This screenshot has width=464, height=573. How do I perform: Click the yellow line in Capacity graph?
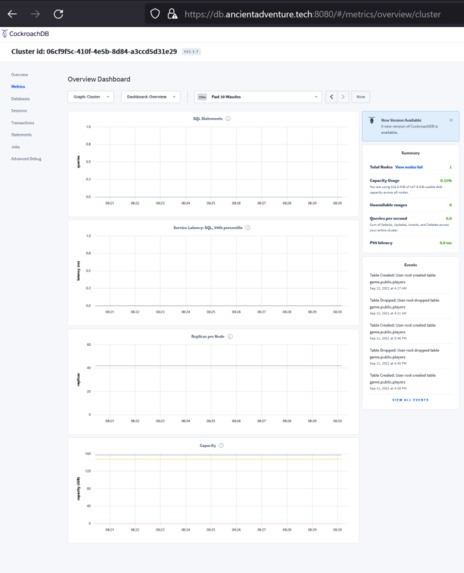[x=218, y=459]
